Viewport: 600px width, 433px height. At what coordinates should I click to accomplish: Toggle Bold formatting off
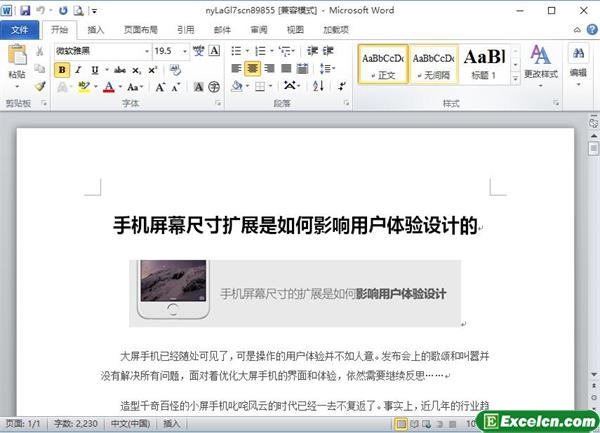[x=62, y=70]
